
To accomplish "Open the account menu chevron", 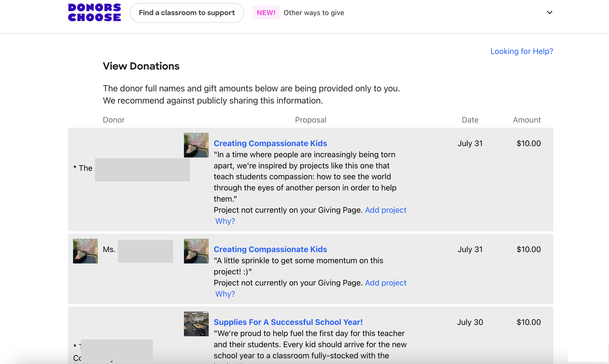I will click(549, 12).
